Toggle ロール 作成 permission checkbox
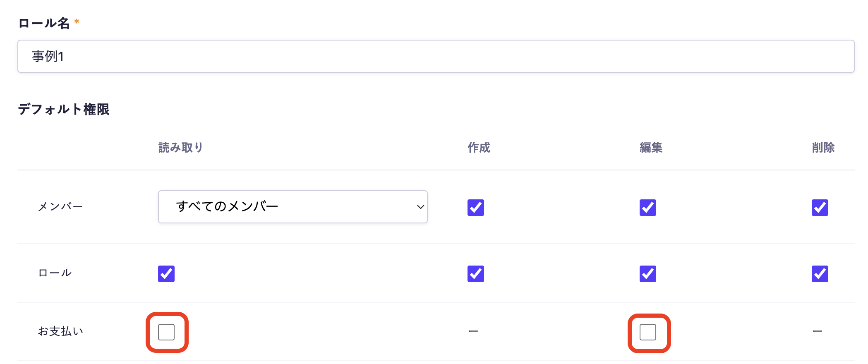 pos(475,274)
